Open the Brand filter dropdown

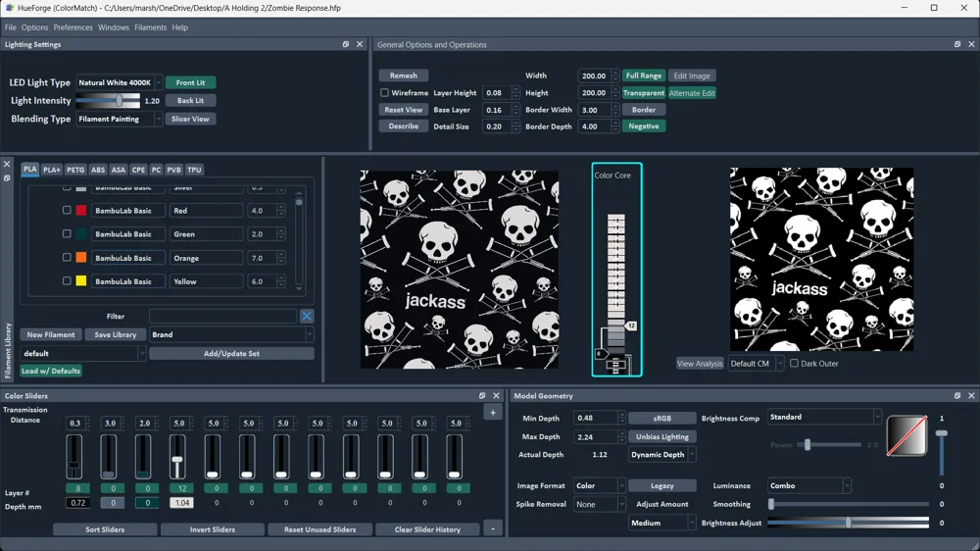231,334
